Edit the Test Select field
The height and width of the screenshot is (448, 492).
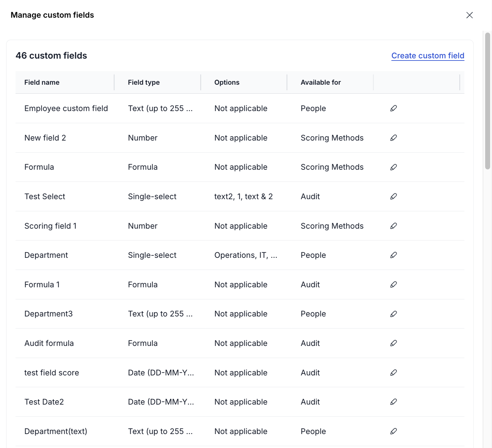[x=393, y=196]
